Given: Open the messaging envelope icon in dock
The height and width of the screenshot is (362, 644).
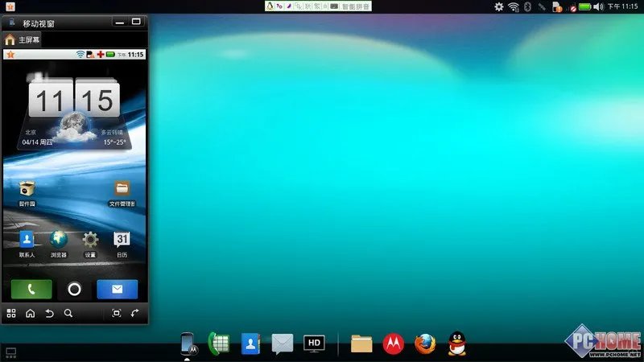Looking at the screenshot, I should (282, 343).
